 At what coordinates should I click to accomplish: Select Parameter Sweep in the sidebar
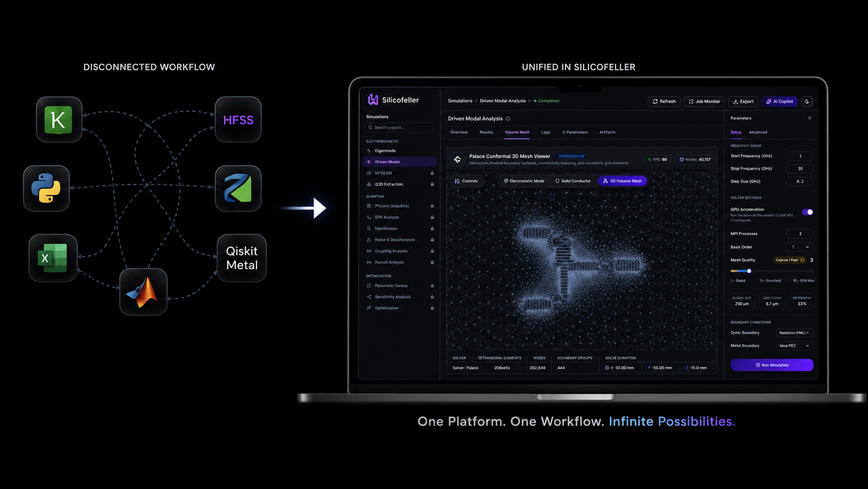tap(400, 286)
